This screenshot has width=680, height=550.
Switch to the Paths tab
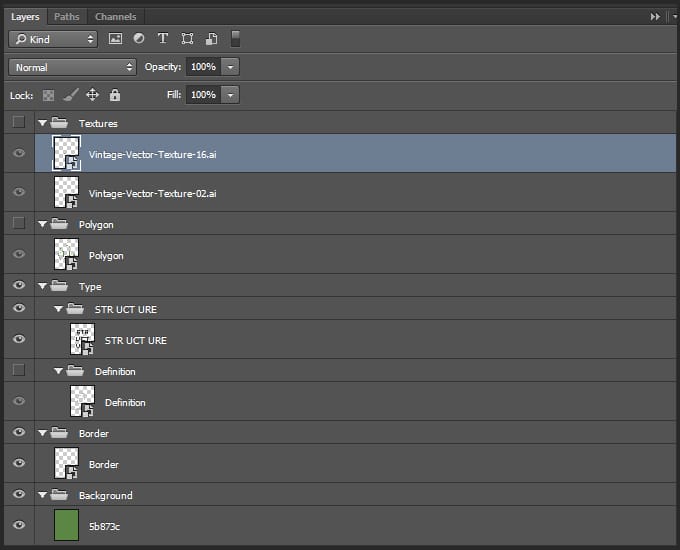[67, 16]
